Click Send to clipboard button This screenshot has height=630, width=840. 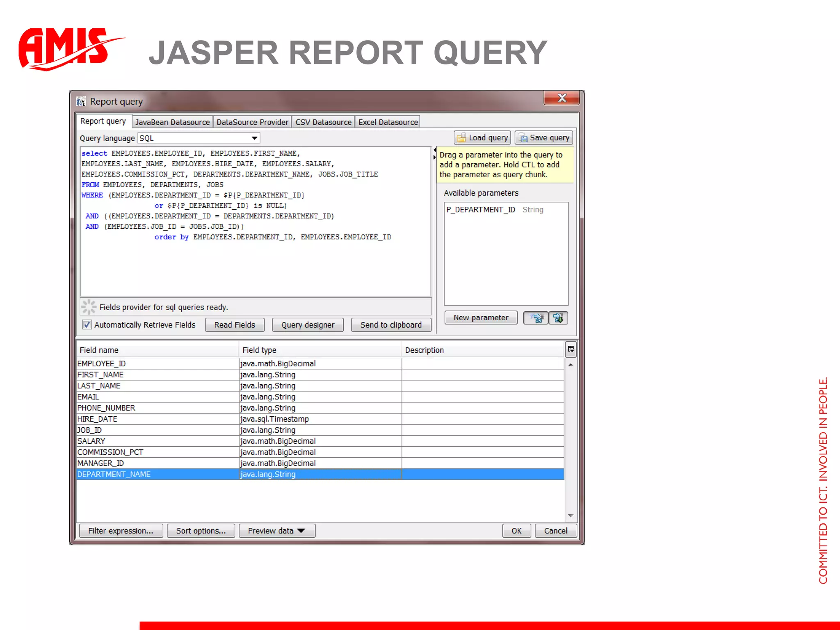click(x=391, y=325)
